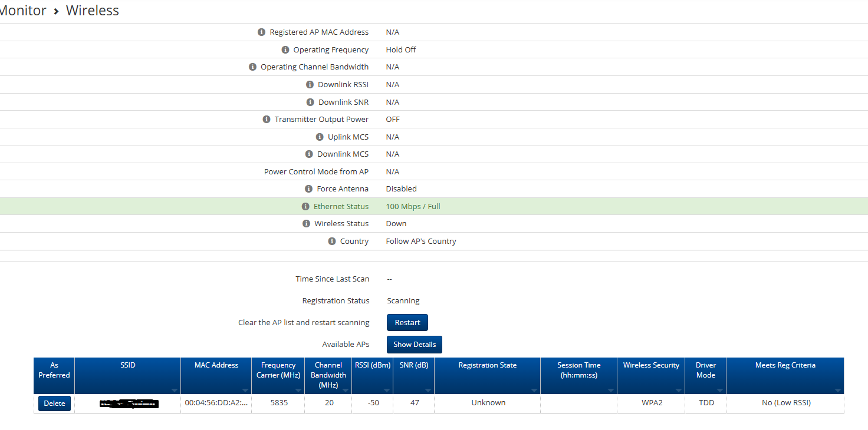
Task: Click info icon beside Wireless Status
Action: (x=306, y=224)
